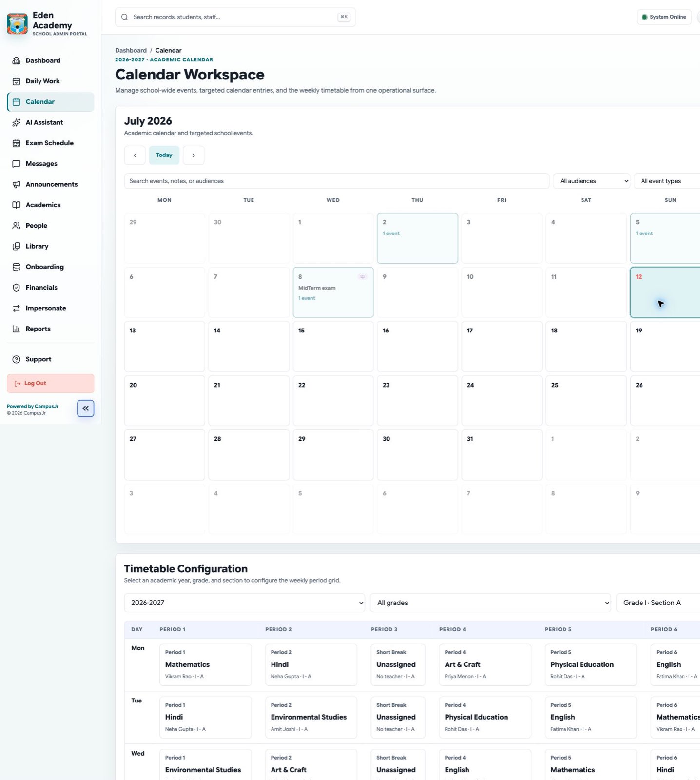The height and width of the screenshot is (780, 700).
Task: Click the ⌘K shortcut badge
Action: [x=344, y=17]
